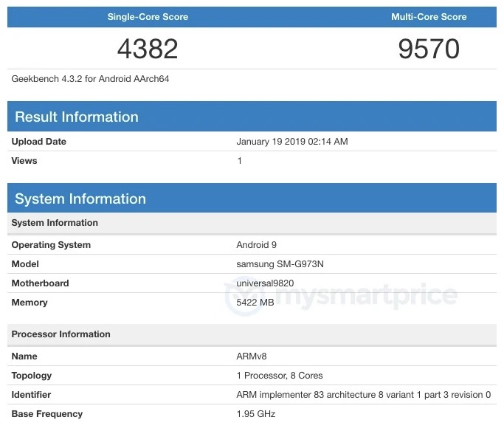Click the single-core score value 4382
The height and width of the screenshot is (431, 504).
point(148,49)
